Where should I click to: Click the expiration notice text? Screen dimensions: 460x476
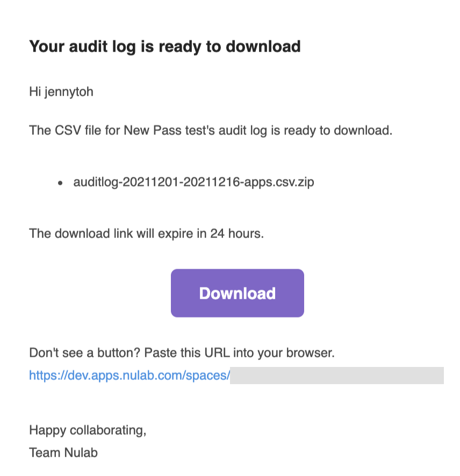click(x=146, y=233)
